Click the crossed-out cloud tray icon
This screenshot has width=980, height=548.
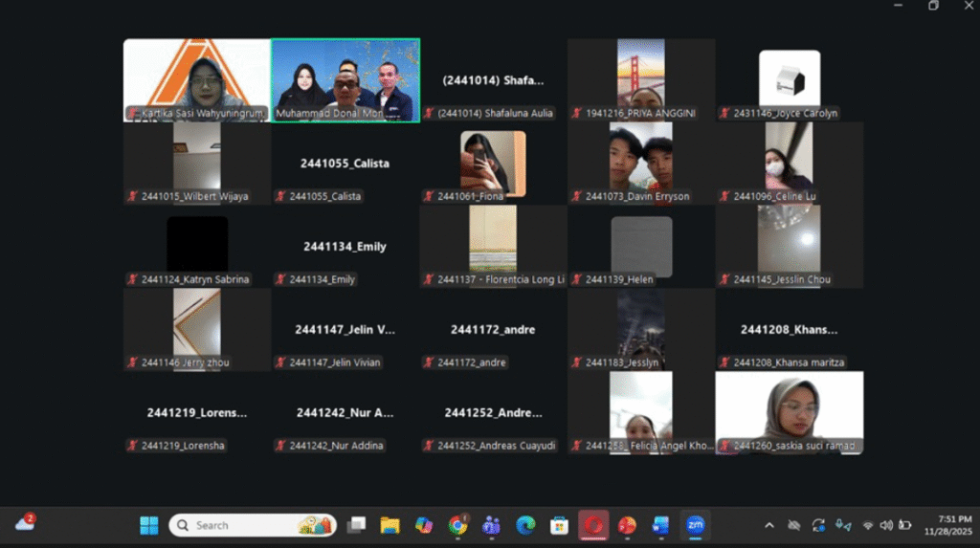793,525
